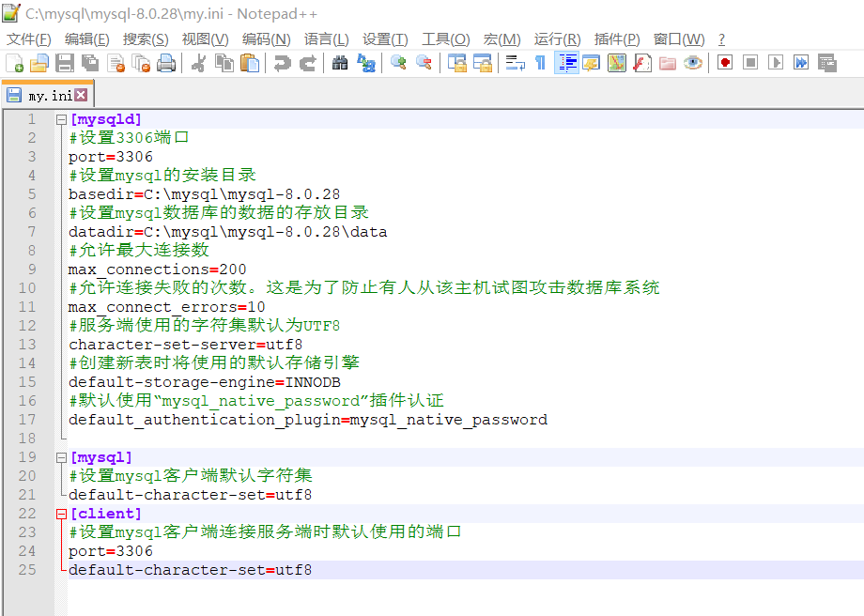This screenshot has height=616, width=864.
Task: Close the my.ini tab with its X
Action: 81,96
